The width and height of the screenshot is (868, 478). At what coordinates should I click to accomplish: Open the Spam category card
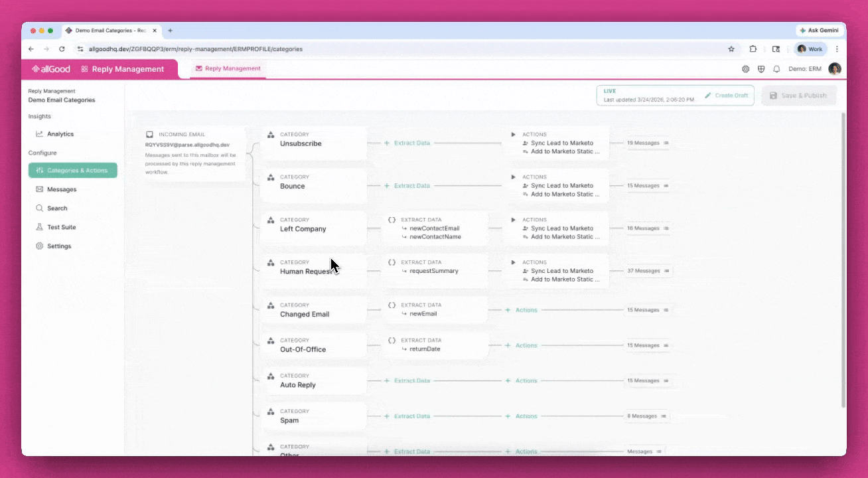[x=315, y=416]
